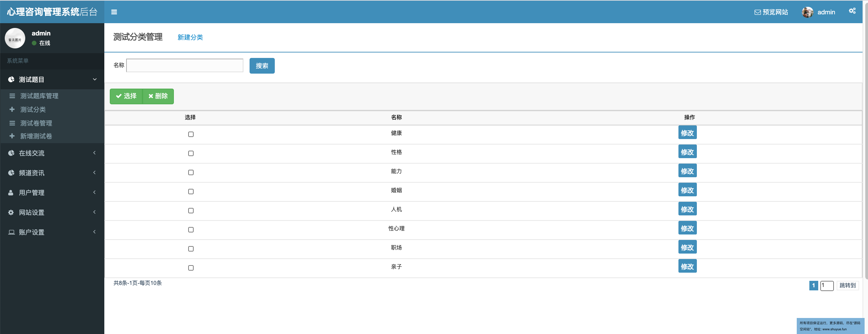Toggle sidebar with the hamburger icon

coord(114,12)
